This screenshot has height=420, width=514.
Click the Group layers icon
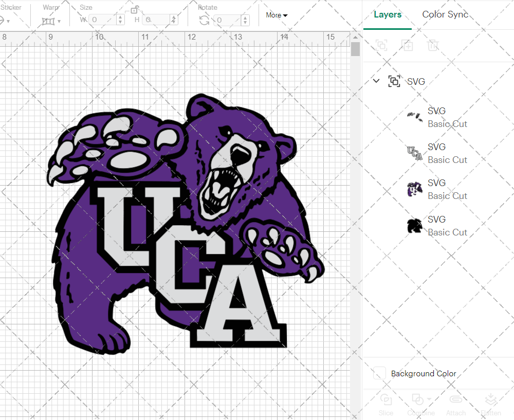coord(381,45)
